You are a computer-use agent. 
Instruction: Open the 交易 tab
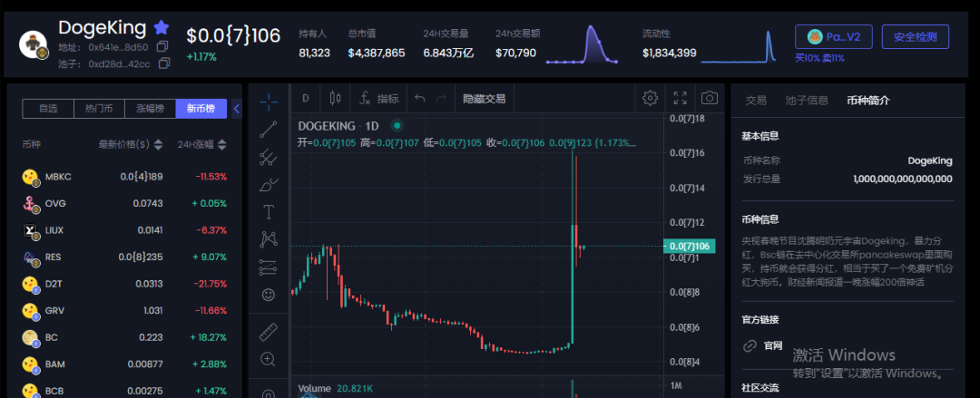click(756, 100)
